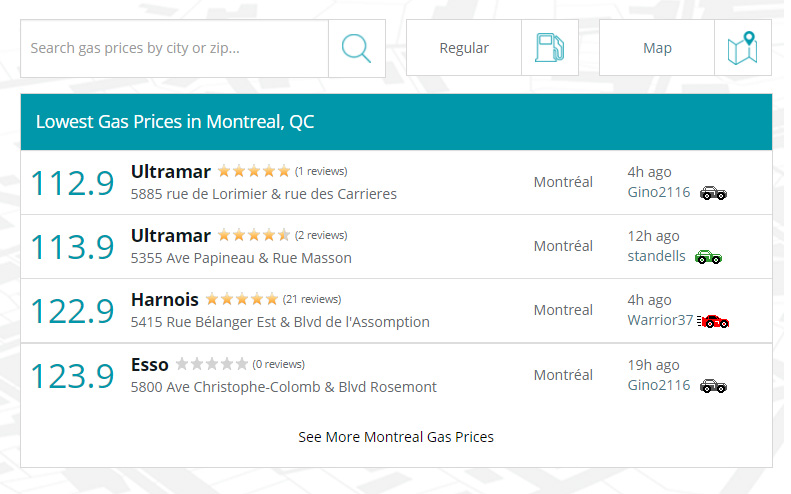Click the magnifying glass search icon
791x494 pixels.
click(356, 48)
